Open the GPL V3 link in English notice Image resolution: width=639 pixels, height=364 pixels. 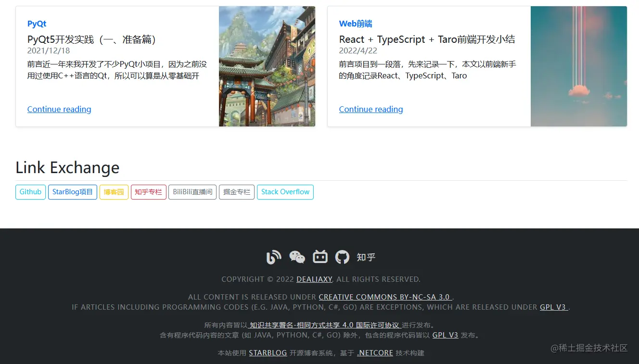tap(554, 307)
